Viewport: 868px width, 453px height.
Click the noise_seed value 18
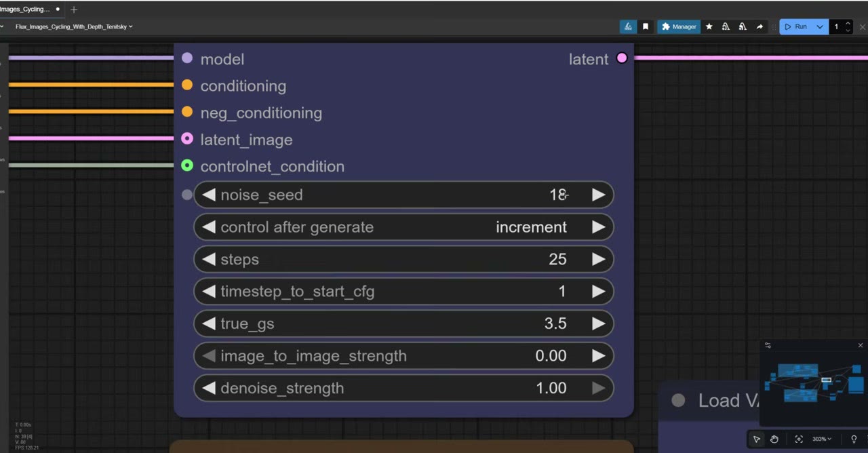pos(558,195)
